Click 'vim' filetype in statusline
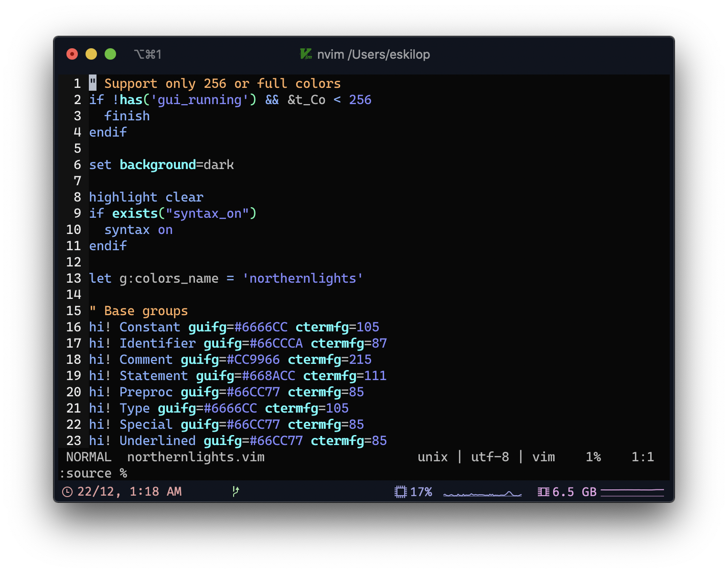 [544, 457]
